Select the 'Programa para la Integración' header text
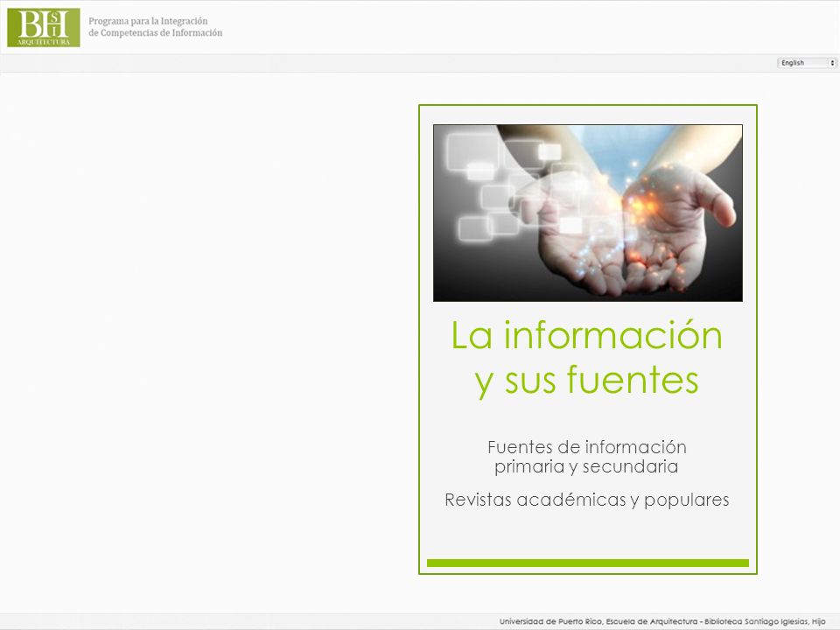The height and width of the screenshot is (630, 840). coord(148,21)
